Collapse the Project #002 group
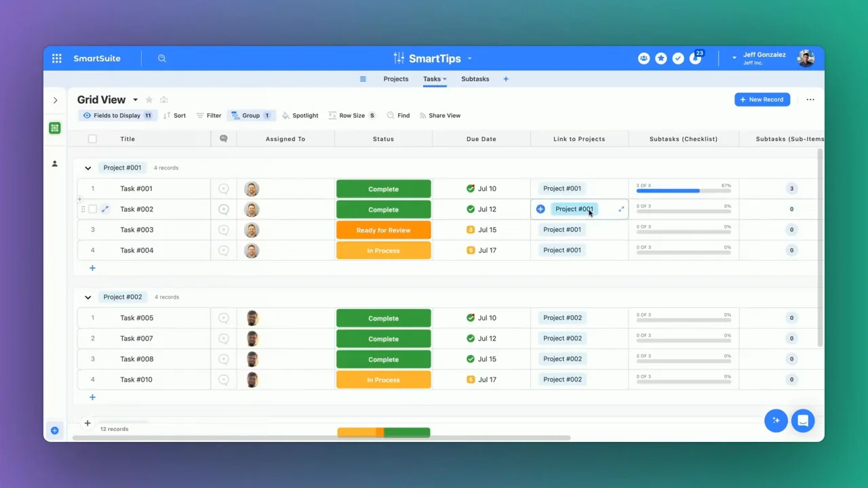This screenshot has height=488, width=868. pyautogui.click(x=87, y=298)
